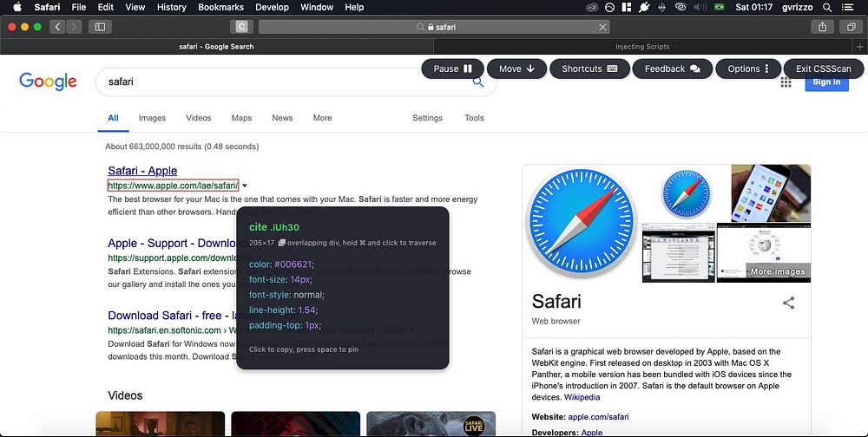The image size is (868, 437).
Task: Clear the address bar with X
Action: 602,27
